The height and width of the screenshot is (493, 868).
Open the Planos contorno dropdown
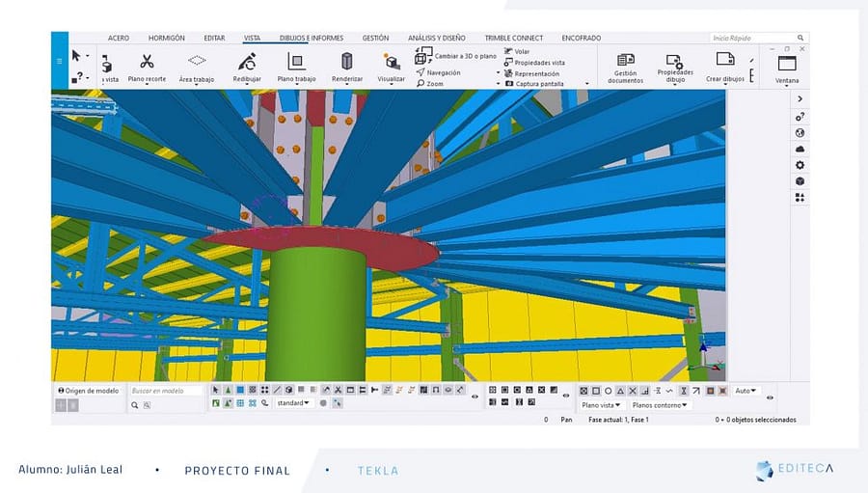pos(660,405)
